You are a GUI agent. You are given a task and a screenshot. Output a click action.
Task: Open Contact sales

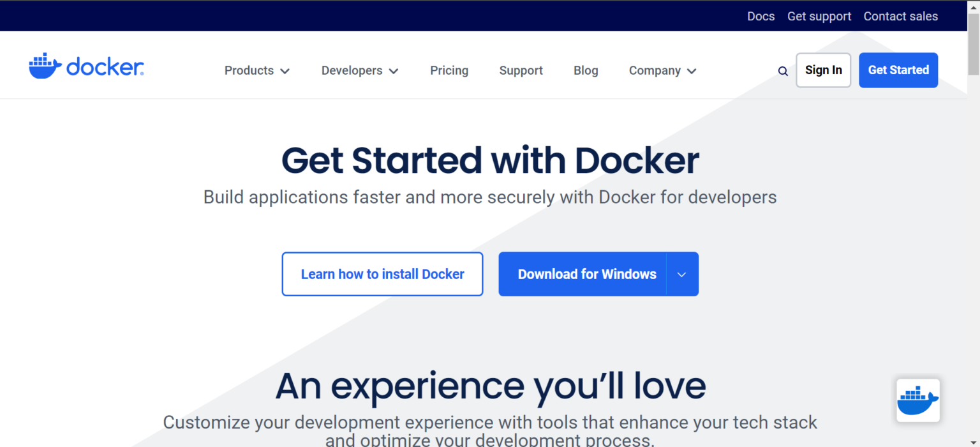pos(900,16)
